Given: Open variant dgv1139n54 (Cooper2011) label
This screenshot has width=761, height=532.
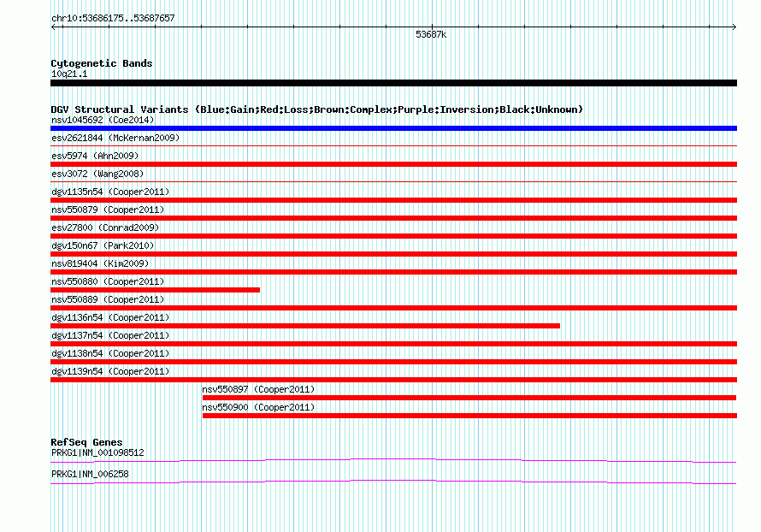Looking at the screenshot, I should coord(110,371).
